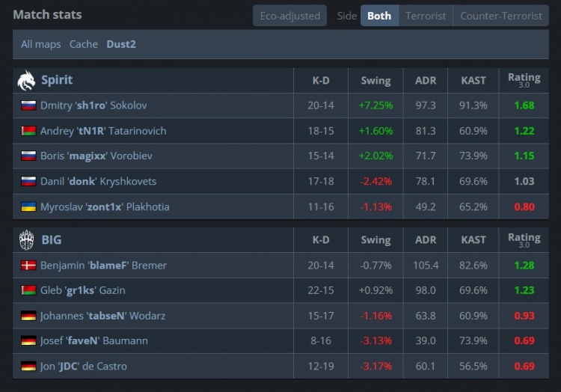This screenshot has width=561, height=392.
Task: Click sh1ro's +7.25% swing value
Action: (375, 105)
